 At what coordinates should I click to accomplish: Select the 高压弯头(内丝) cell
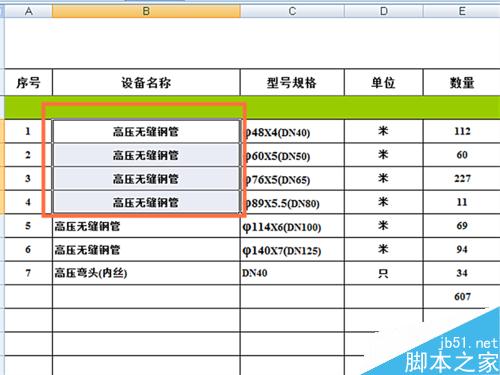tap(146, 273)
